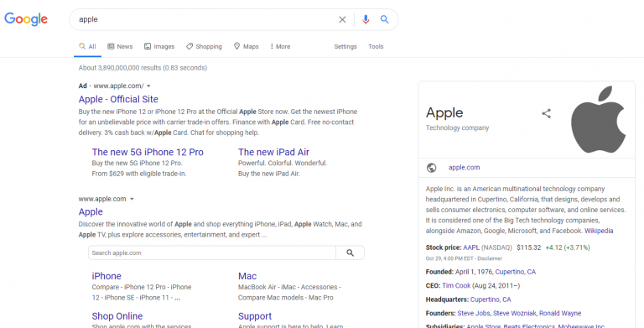
Task: Switch to the Images tab
Action: [159, 46]
